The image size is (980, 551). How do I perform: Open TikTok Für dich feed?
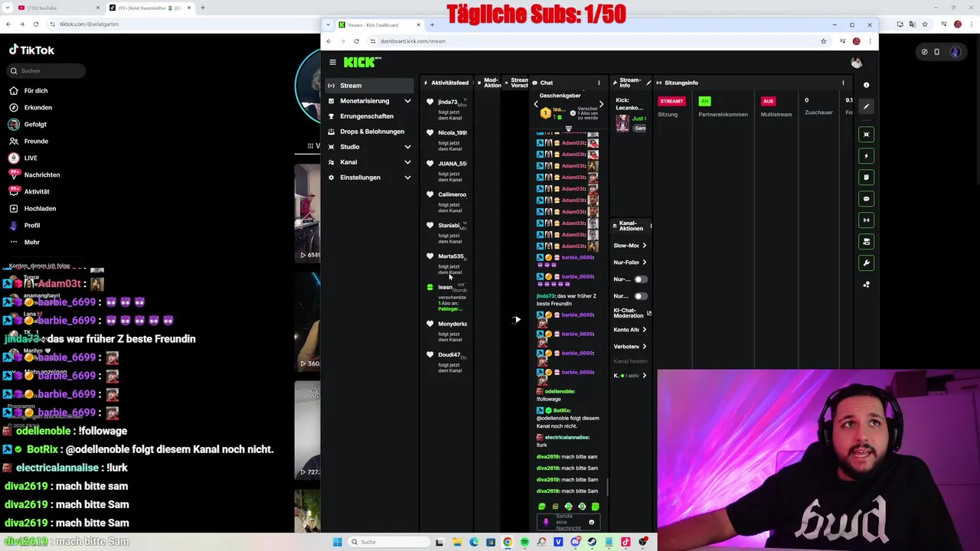[36, 91]
